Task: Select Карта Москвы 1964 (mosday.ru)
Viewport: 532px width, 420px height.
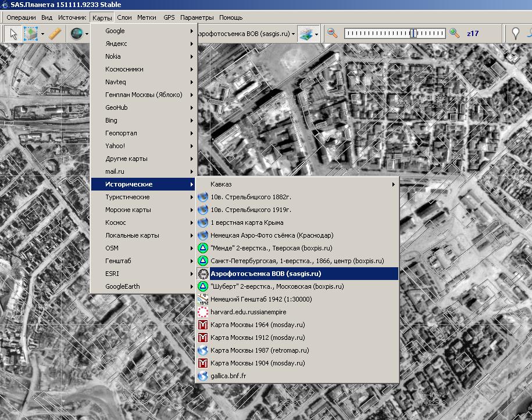Action: click(297, 325)
